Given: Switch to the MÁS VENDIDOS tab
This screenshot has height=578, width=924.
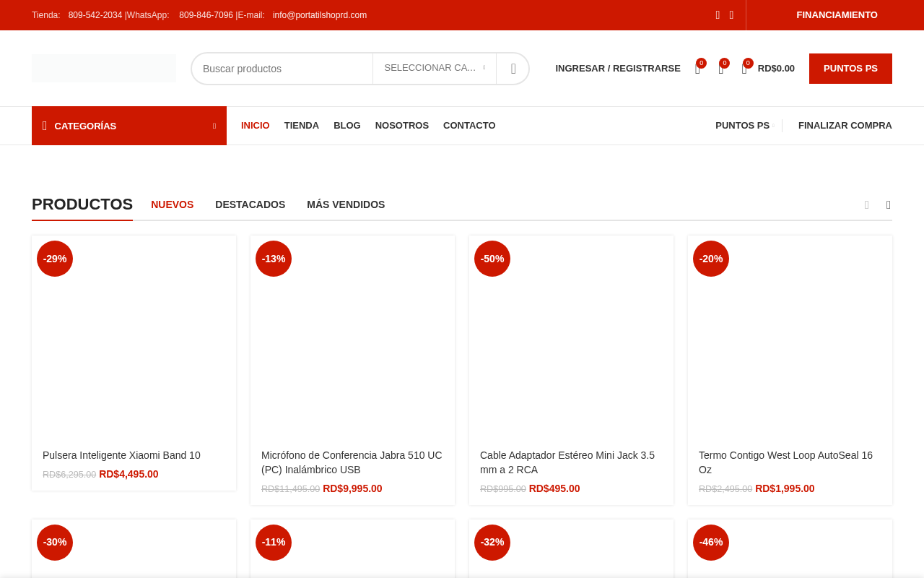Looking at the screenshot, I should tap(346, 204).
